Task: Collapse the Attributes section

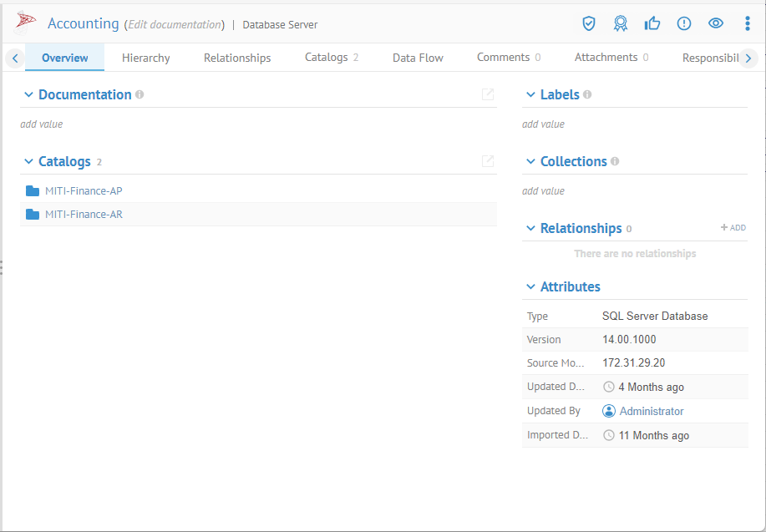Action: 530,287
